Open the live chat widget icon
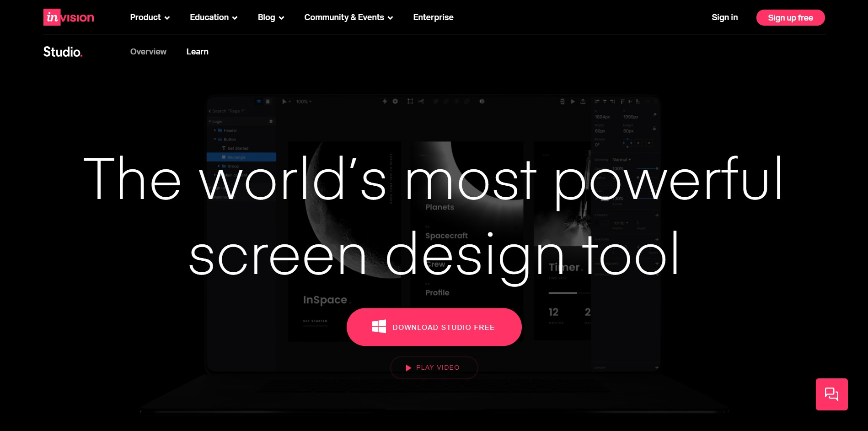Screen dimensions: 868x431 pos(831,394)
